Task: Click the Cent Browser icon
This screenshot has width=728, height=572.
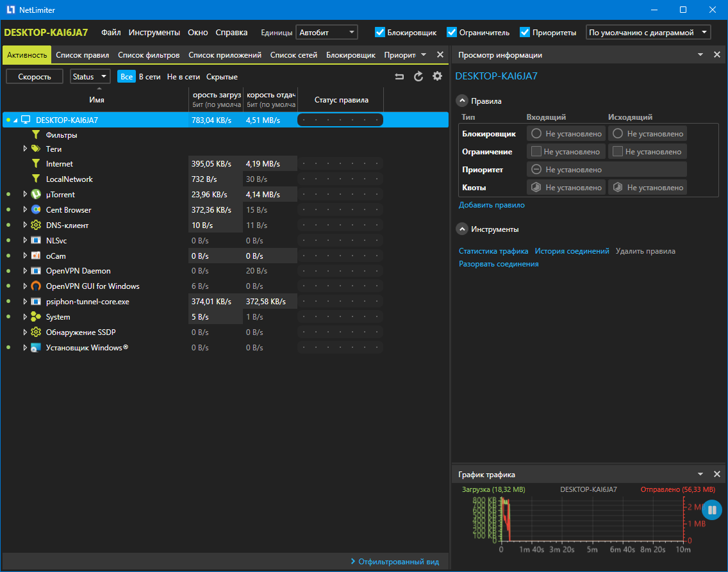Action: click(x=36, y=209)
